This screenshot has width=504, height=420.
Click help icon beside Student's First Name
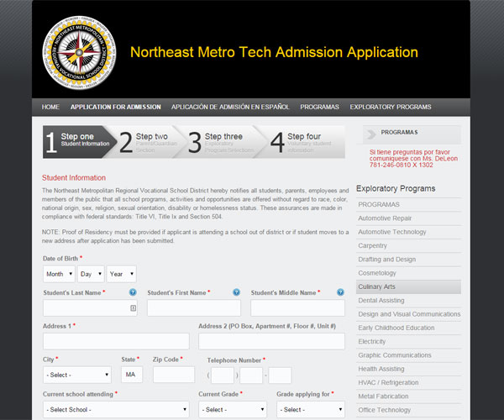tap(236, 292)
